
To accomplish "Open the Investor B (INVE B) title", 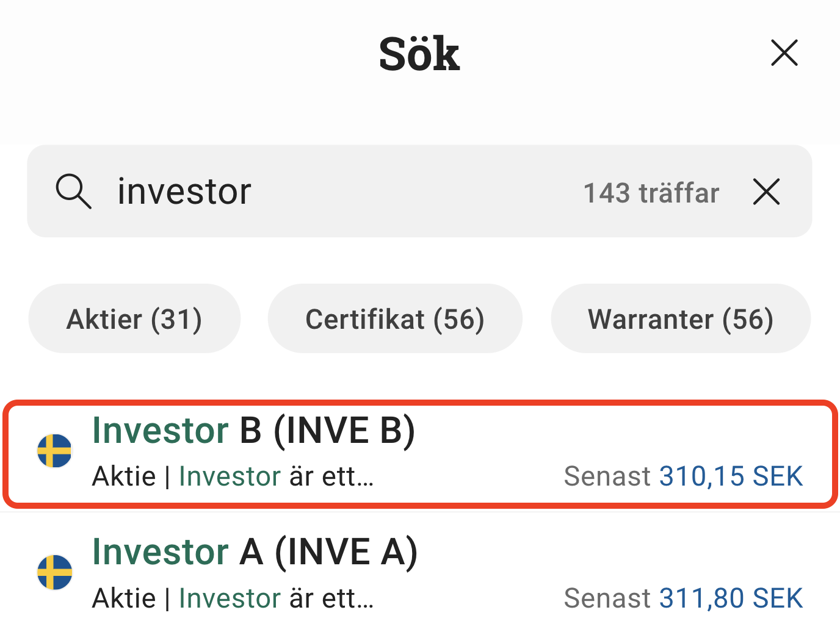I will click(x=253, y=430).
